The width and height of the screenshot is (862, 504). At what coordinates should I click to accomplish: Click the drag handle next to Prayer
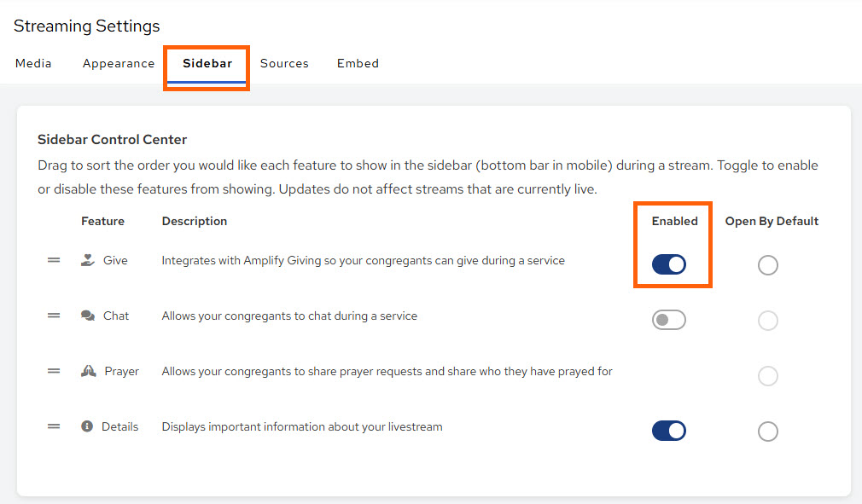click(54, 371)
